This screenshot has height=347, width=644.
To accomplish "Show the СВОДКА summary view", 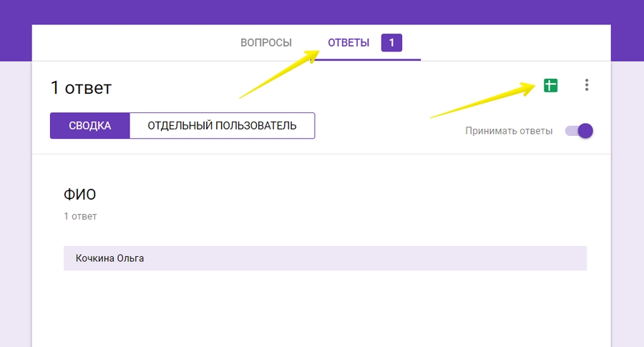I will coord(89,126).
